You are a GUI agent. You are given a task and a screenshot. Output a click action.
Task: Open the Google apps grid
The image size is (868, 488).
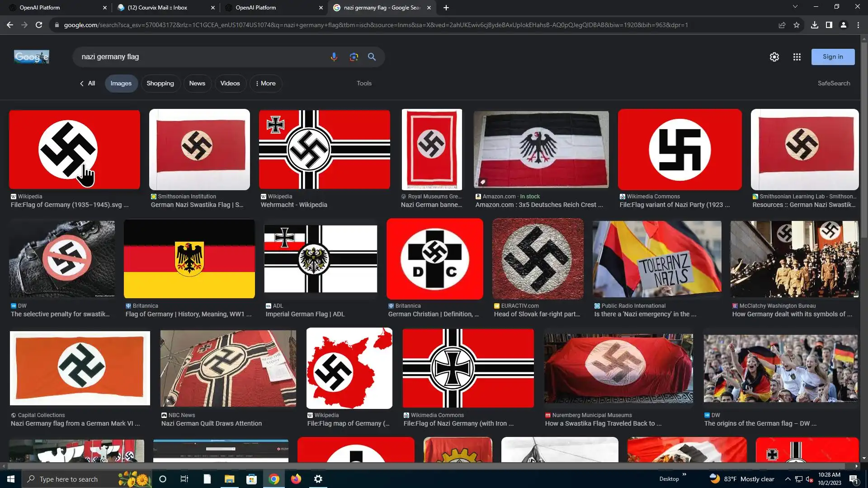[797, 57]
